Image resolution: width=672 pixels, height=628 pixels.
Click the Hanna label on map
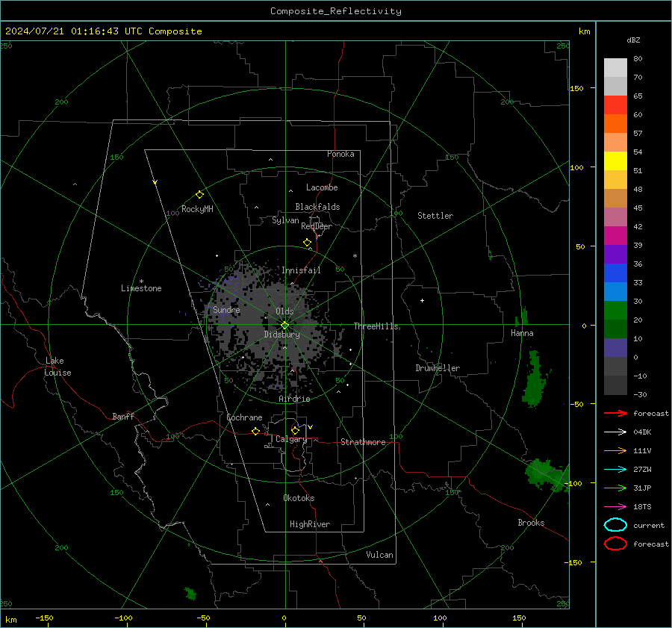tap(522, 333)
